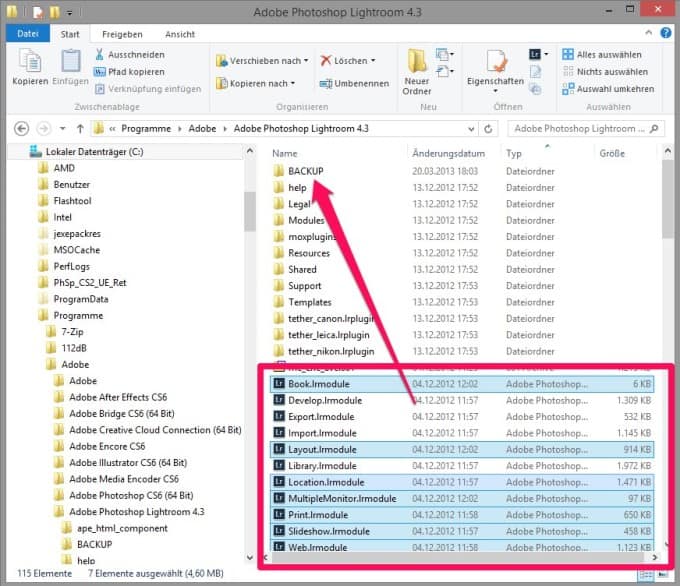Select Library.lrmodule file
Screen dimensions: 680x586
click(462, 466)
